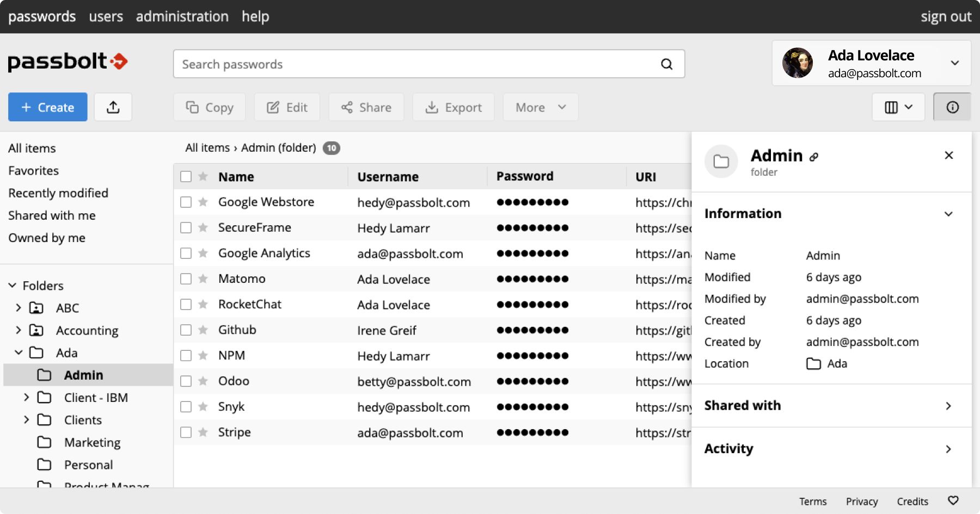
Task: Collapse the Ada folder tree
Action: pyautogui.click(x=17, y=352)
